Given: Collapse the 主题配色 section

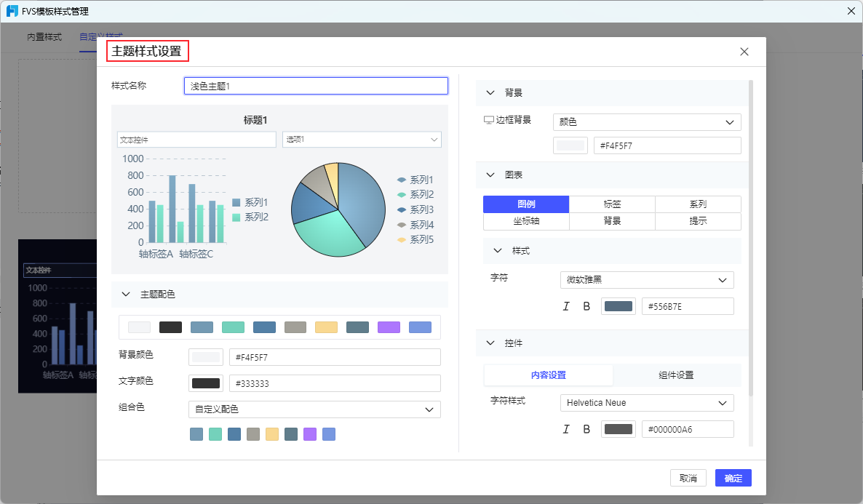Looking at the screenshot, I should (125, 295).
